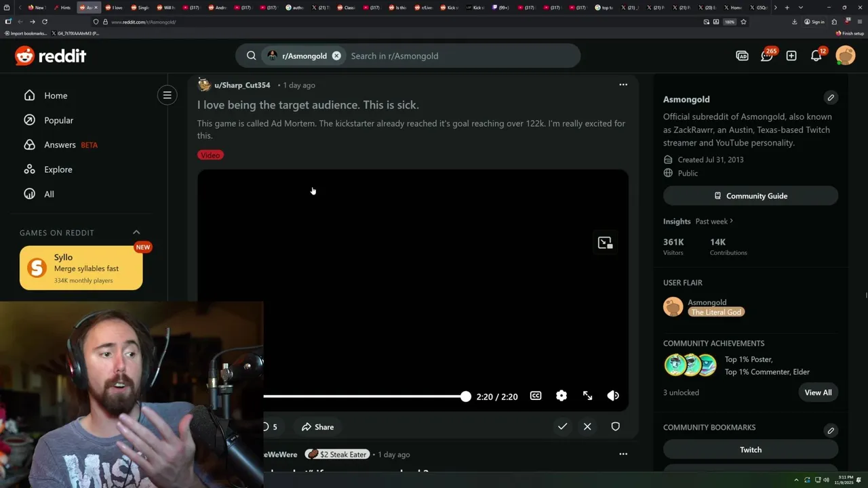The width and height of the screenshot is (868, 488).
Task: Click the 361K Visitors stat
Action: tap(674, 247)
